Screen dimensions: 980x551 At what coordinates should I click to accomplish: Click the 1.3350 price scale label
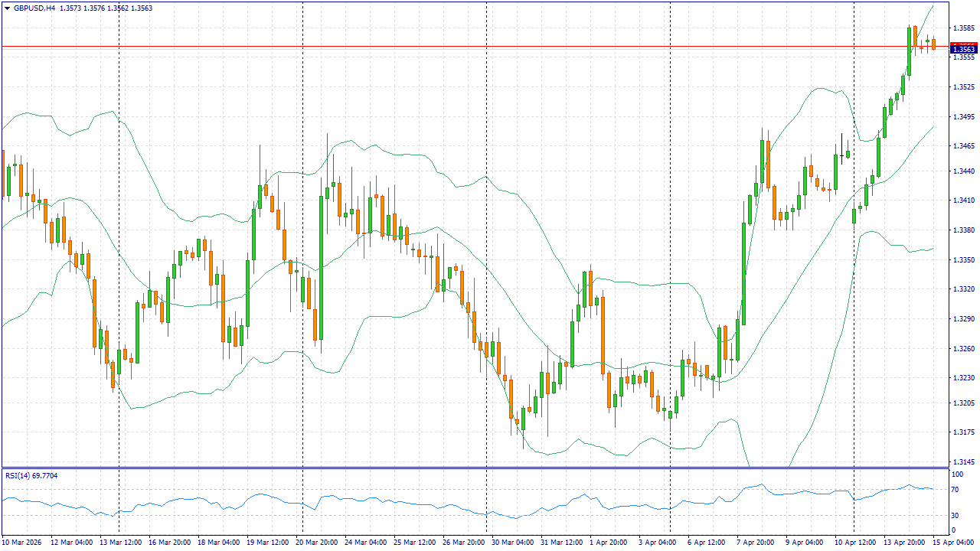(963, 260)
